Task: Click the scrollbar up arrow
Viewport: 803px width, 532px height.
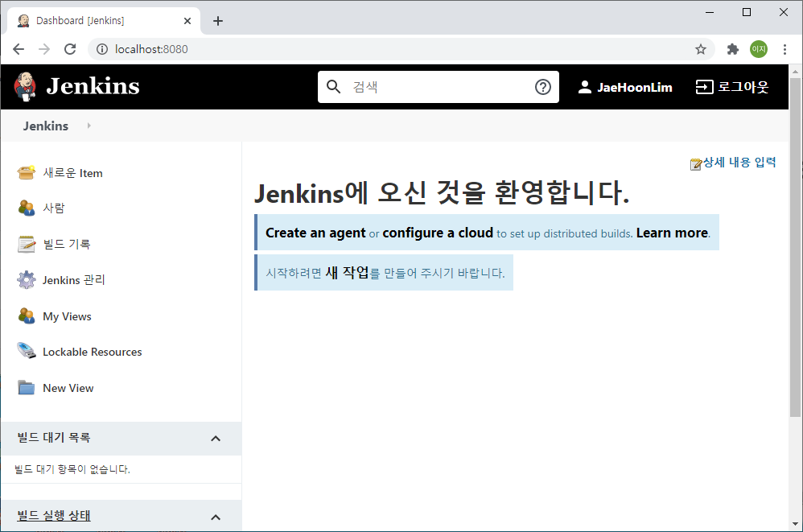Action: (795, 72)
